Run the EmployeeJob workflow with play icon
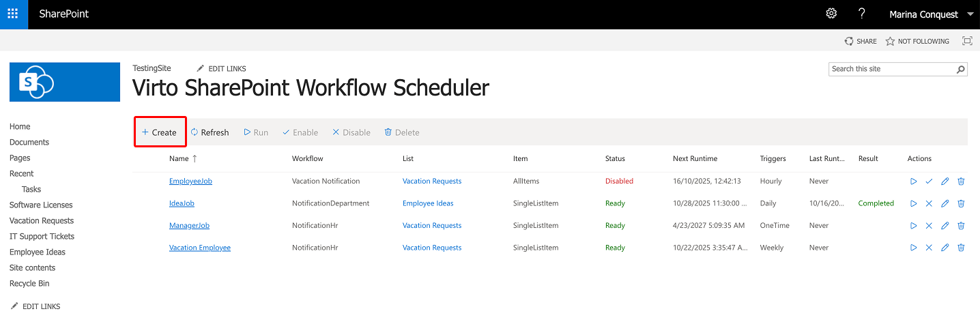Image resolution: width=980 pixels, height=335 pixels. coord(913,181)
